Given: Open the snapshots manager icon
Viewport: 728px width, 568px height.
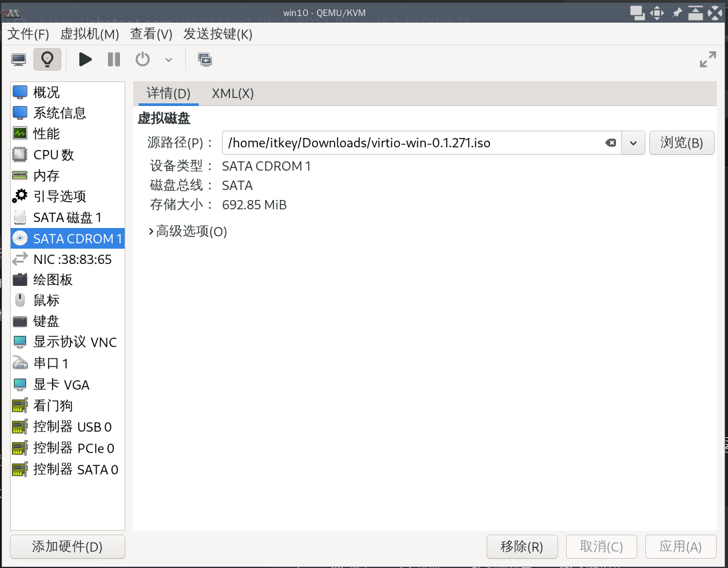Looking at the screenshot, I should click(x=205, y=59).
